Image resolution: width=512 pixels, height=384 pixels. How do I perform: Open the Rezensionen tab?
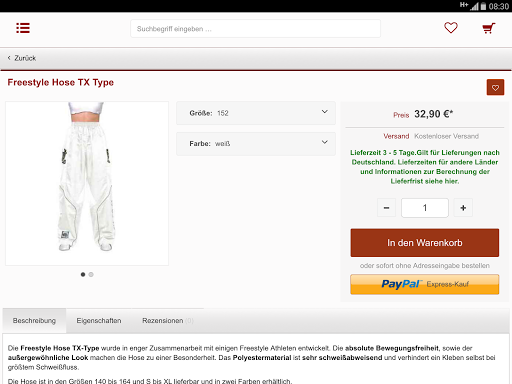coord(168,321)
